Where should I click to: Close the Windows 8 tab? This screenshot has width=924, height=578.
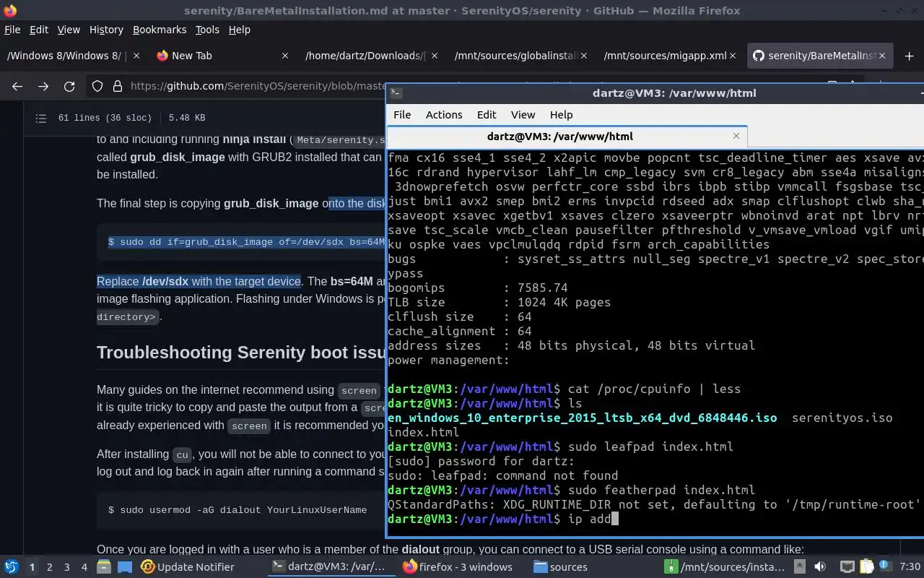(136, 56)
